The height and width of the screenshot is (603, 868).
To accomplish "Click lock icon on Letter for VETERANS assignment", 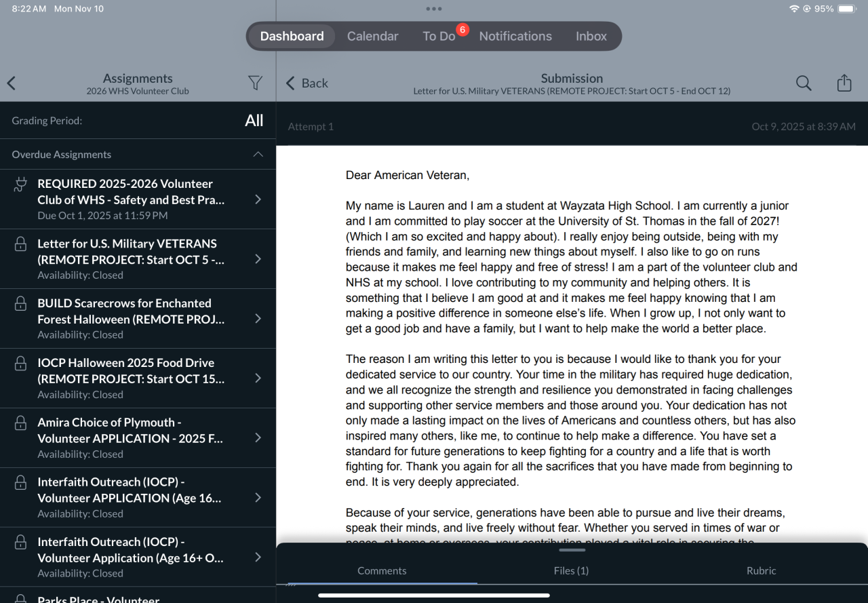I will (20, 244).
